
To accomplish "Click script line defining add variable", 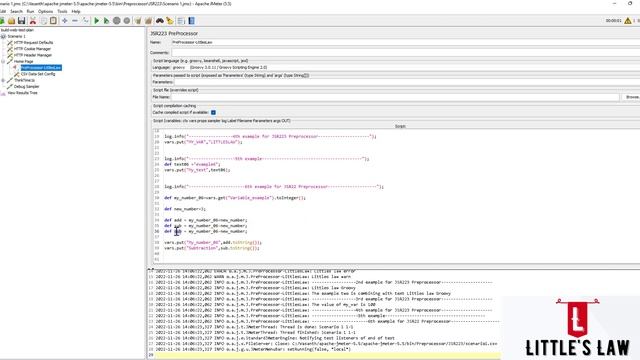I will (x=206, y=220).
